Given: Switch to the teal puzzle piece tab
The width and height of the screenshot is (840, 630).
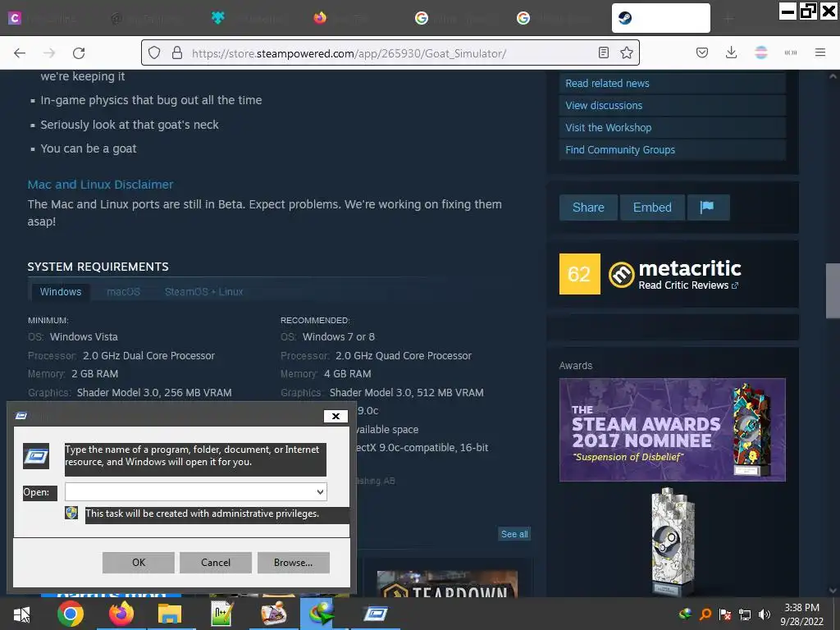Looking at the screenshot, I should pos(217,18).
